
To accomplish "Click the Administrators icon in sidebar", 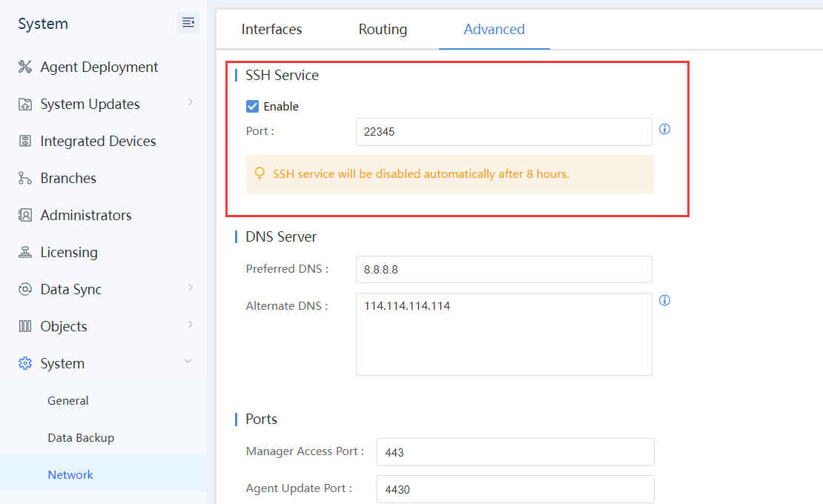I will 25,215.
